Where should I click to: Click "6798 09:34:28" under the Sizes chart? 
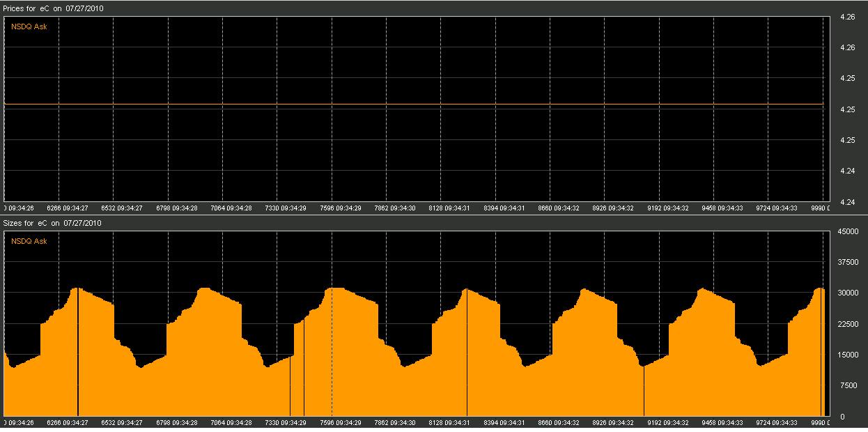coord(177,422)
